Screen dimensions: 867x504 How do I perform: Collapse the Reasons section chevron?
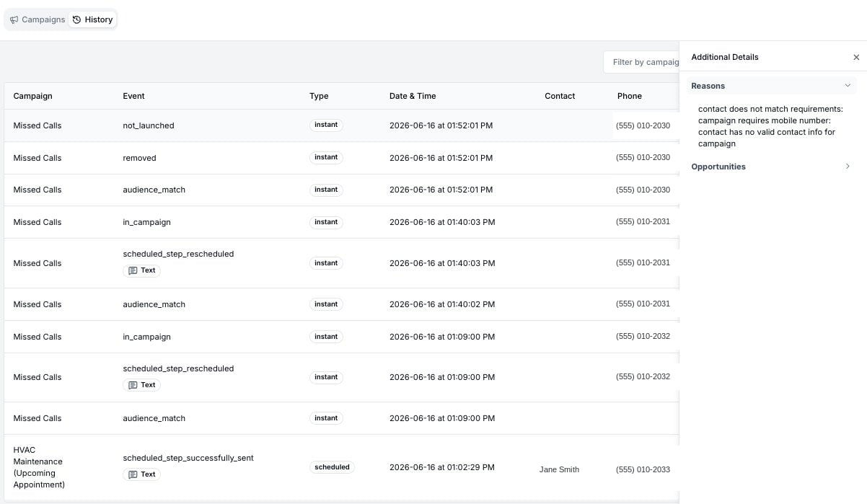848,85
